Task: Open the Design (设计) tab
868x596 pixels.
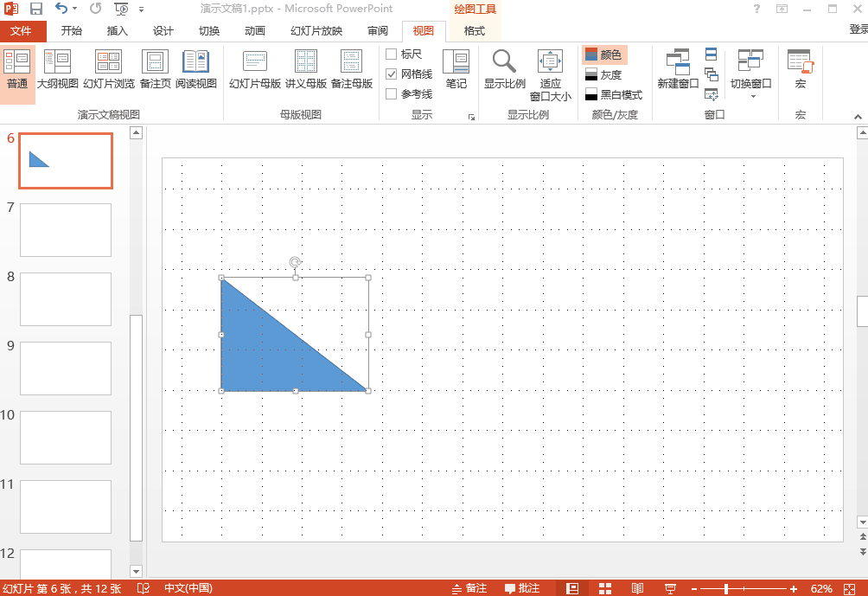Action: [163, 31]
